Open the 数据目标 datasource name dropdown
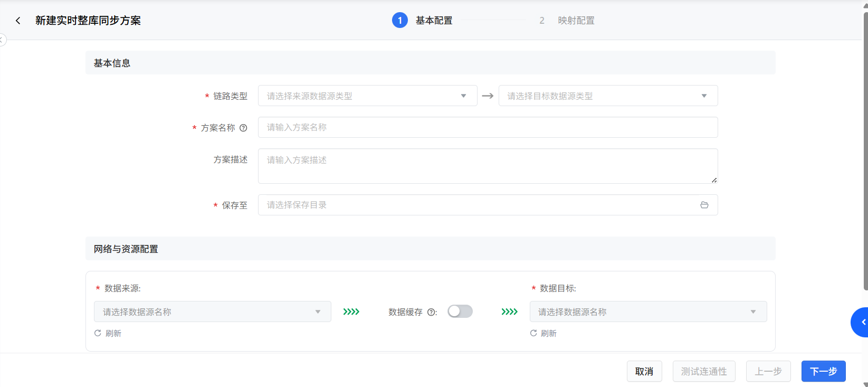868x387 pixels. pyautogui.click(x=648, y=312)
